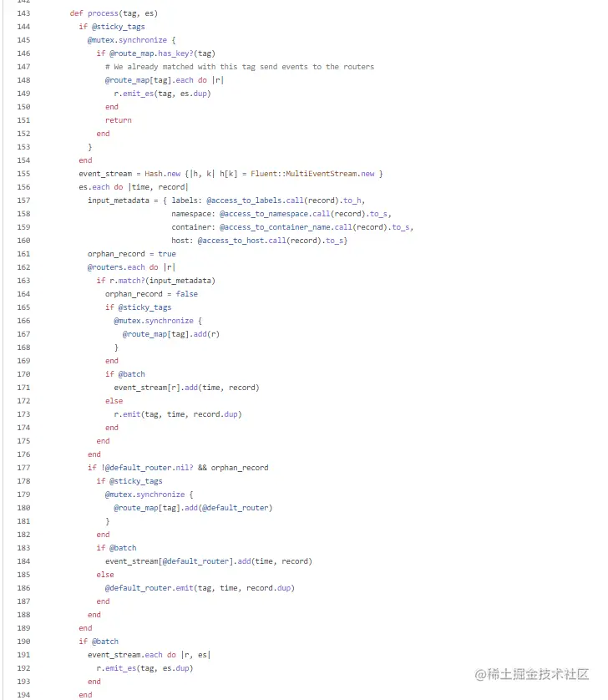Click the 'def process(tag, es)' line
The image size is (608, 700).
point(114,13)
